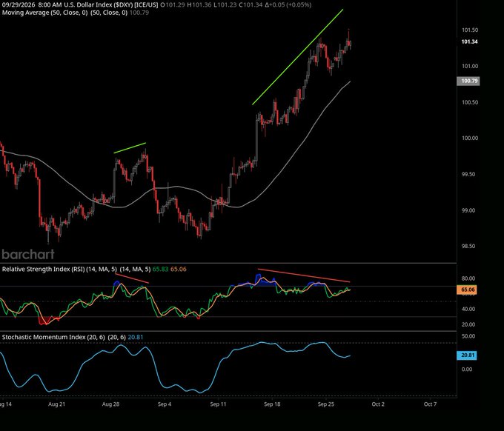Click the 40.00 RSI axis label
This screenshot has width=504, height=431.
pyautogui.click(x=468, y=310)
